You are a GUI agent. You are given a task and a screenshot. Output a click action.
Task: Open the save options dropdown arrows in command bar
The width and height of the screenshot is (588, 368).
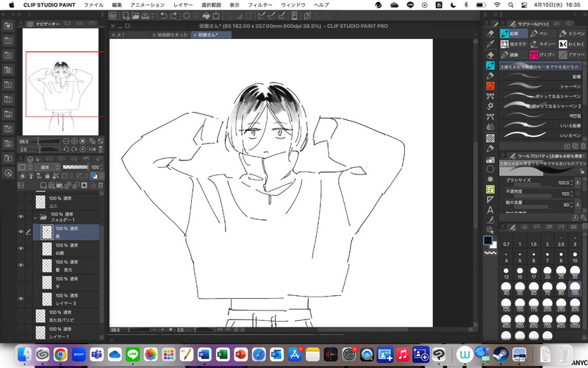153,15
